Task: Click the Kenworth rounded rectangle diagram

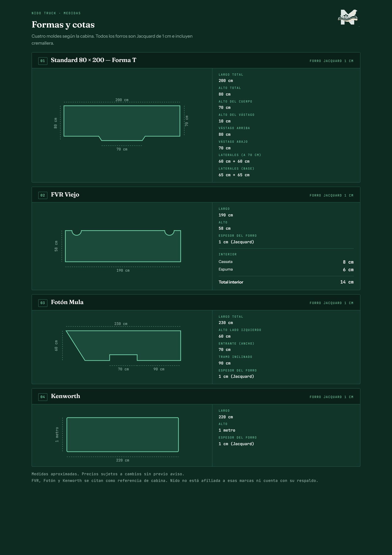Action: pos(122,435)
